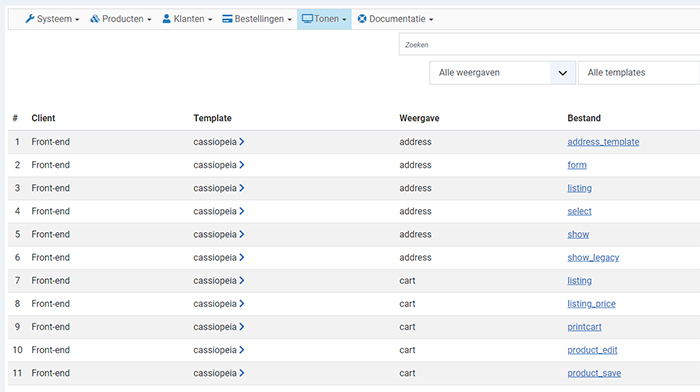Open the Documentatie menu
Screen dimensions: 700x392
(x=396, y=19)
